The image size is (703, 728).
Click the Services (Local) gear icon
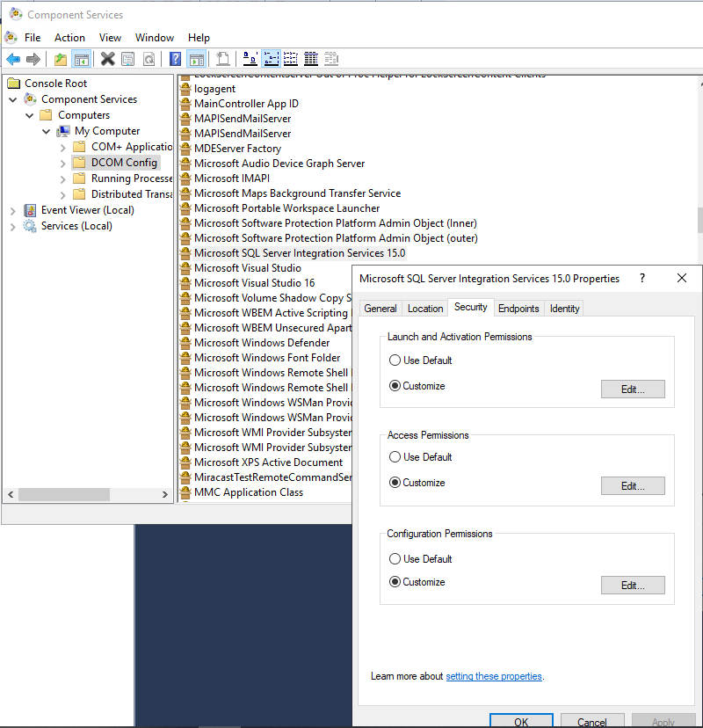pyautogui.click(x=30, y=226)
